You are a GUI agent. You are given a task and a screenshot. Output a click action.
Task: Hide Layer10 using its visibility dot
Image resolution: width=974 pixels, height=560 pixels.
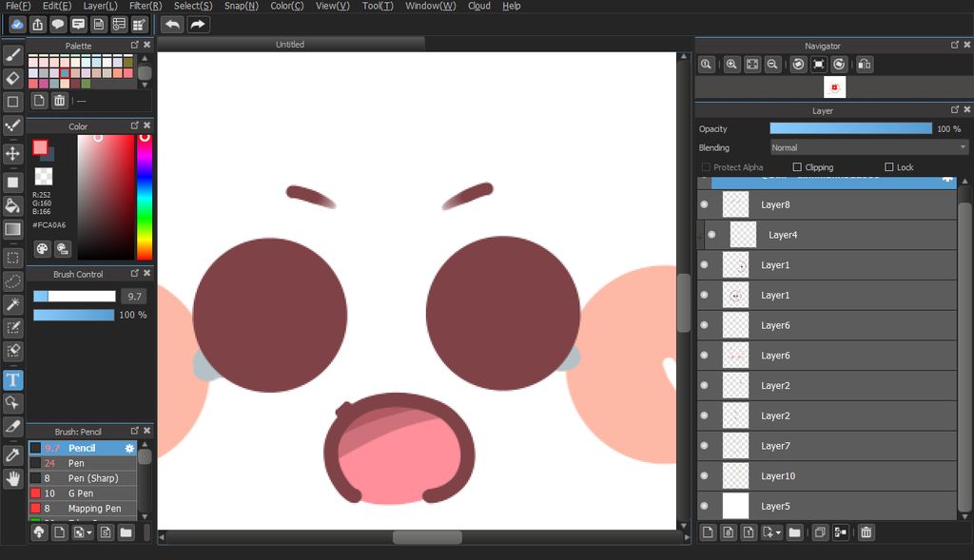coord(704,475)
